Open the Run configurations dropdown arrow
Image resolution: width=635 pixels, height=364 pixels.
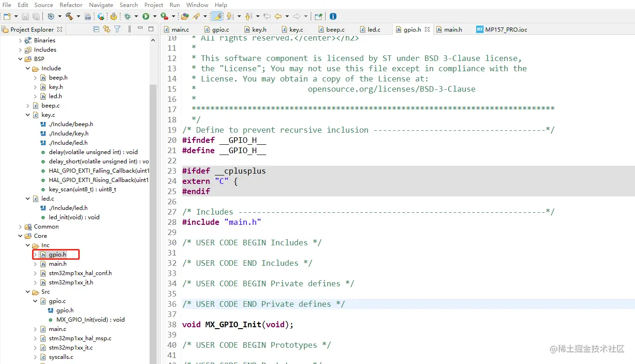[154, 16]
